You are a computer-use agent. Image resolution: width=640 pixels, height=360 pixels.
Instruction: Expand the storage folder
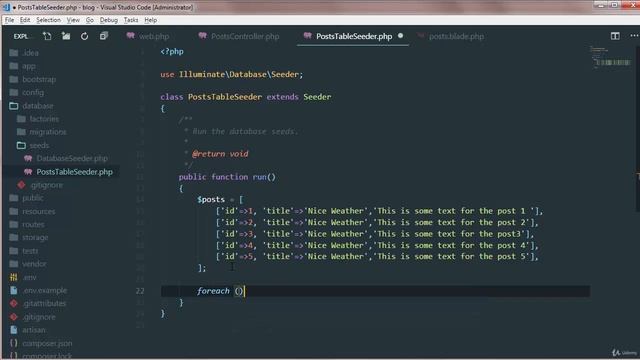[x=35, y=238]
